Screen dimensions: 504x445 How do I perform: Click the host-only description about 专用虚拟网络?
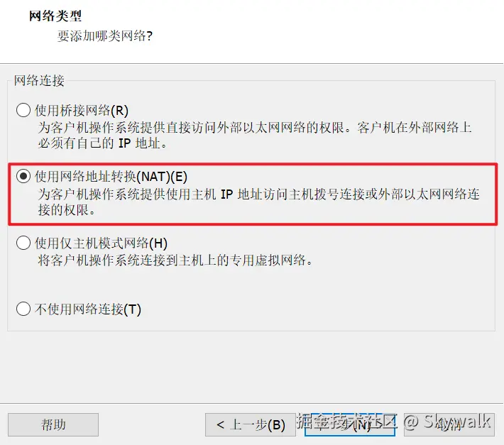(x=175, y=260)
